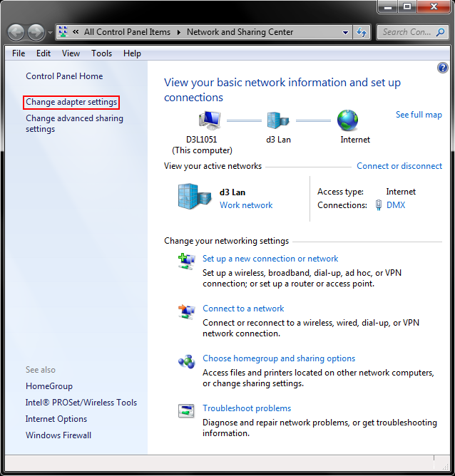
Task: Click the d3 Lan network map icon
Action: click(x=278, y=120)
